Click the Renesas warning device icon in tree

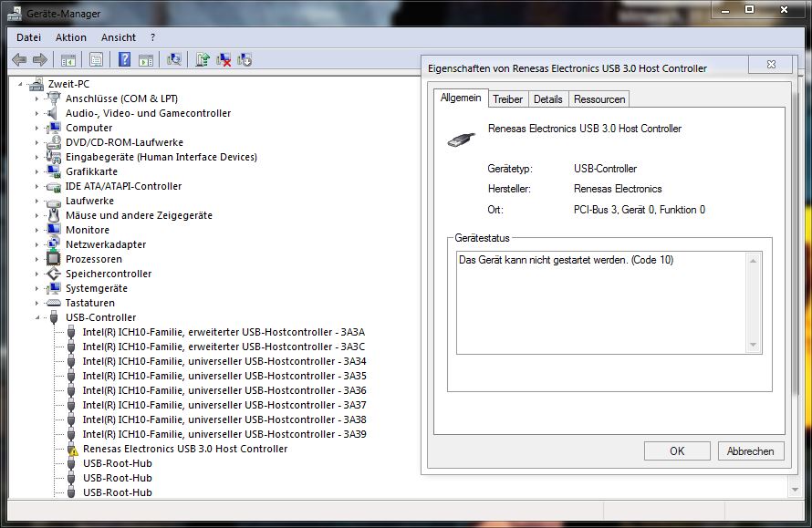click(x=72, y=449)
